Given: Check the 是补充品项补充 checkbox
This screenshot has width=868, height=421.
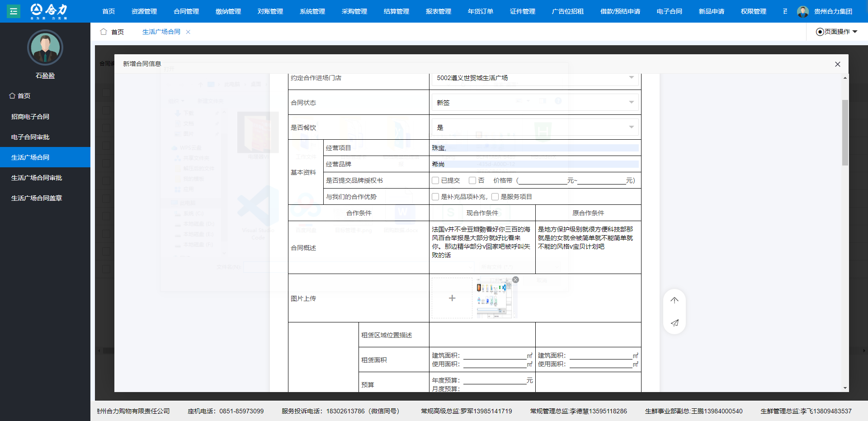Looking at the screenshot, I should tap(435, 197).
